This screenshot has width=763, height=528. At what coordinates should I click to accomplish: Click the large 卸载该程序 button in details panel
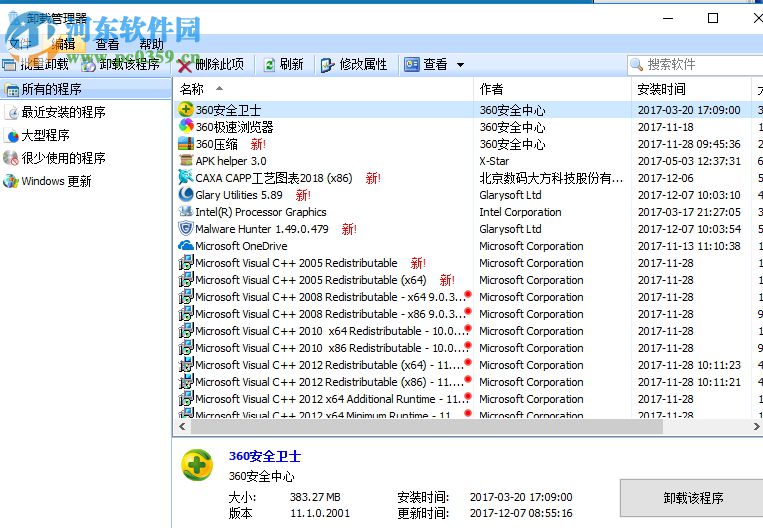coord(692,498)
